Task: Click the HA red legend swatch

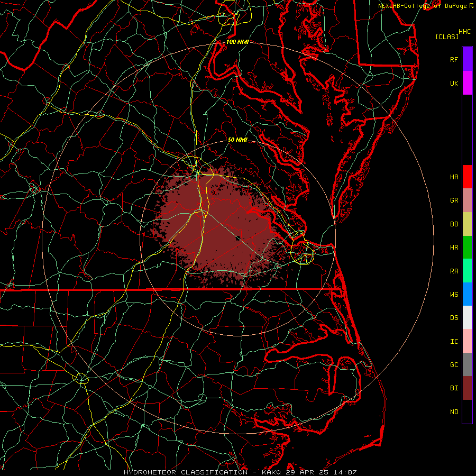Action: point(467,177)
